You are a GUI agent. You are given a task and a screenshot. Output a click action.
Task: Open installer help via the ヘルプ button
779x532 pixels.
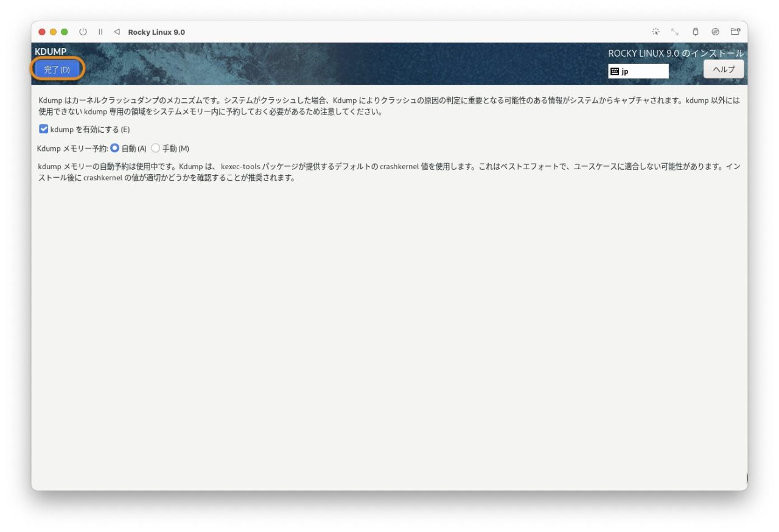pos(723,69)
